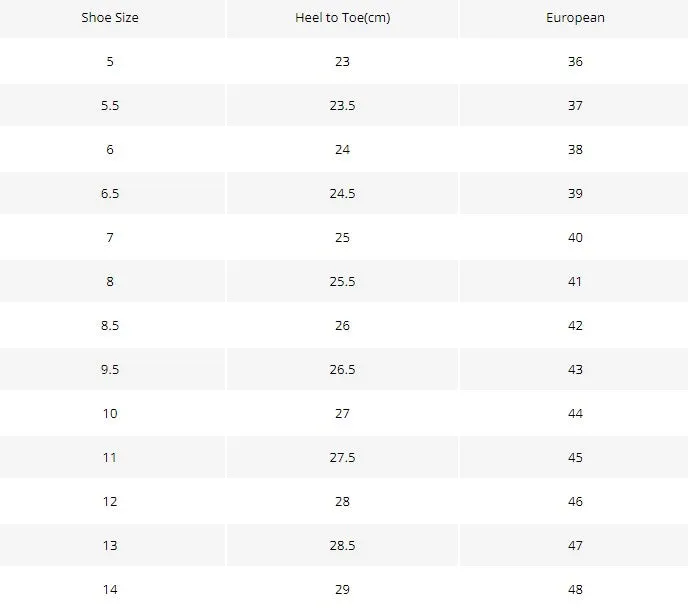Select European size 47 cell
The image size is (688, 610).
[575, 545]
